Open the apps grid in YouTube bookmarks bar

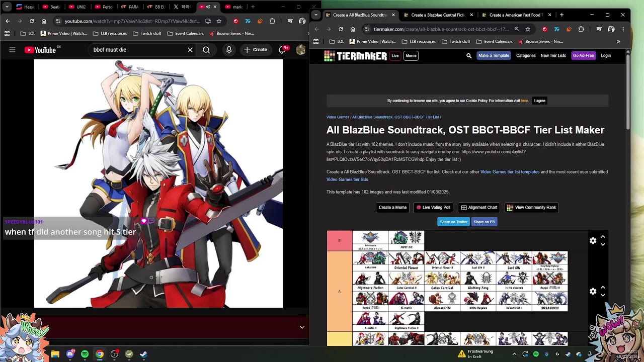coord(7,34)
